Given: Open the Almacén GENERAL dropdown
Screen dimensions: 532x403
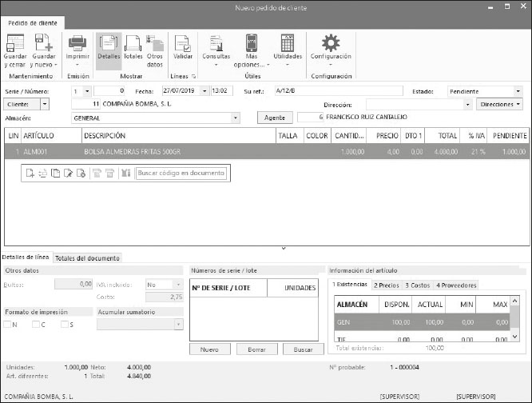Looking at the screenshot, I should click(x=236, y=118).
